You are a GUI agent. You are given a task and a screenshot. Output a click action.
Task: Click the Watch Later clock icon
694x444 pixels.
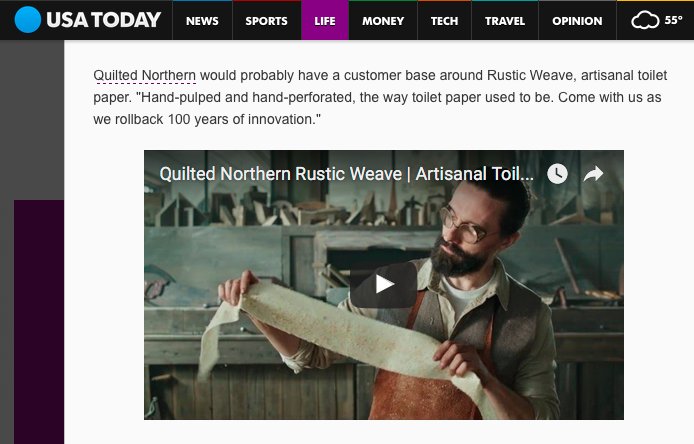click(557, 174)
